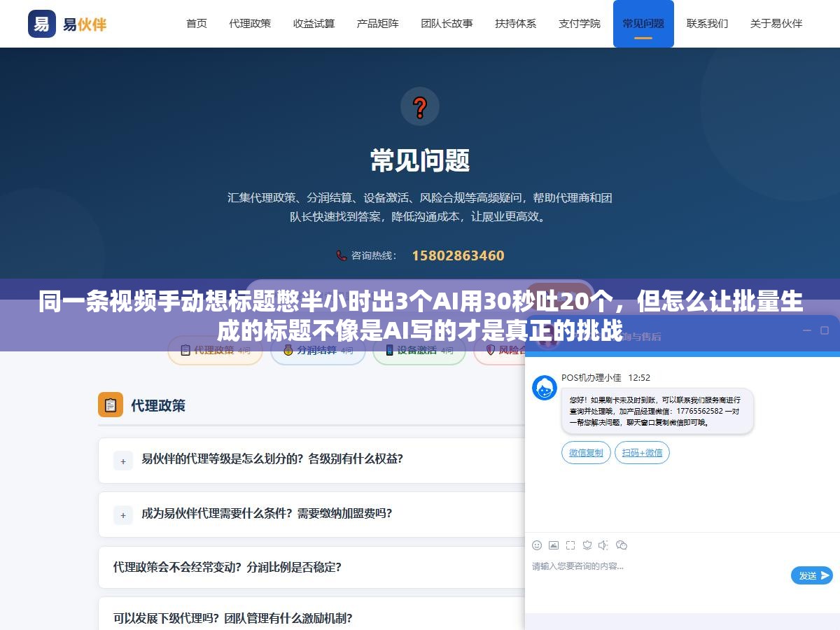
Task: Click the 易伙伴 logo in the header
Action: coord(68,24)
